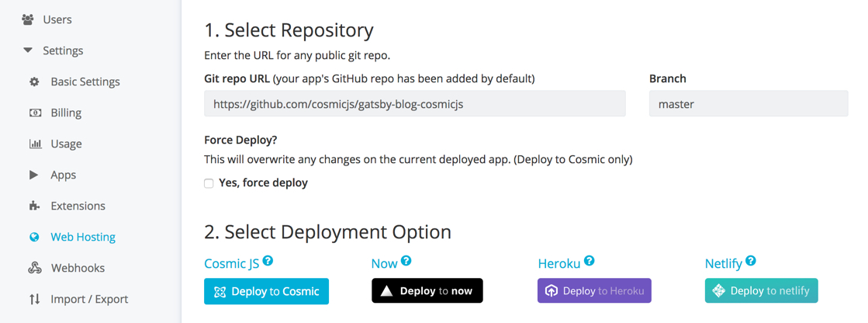Open the Users menu item
Screen dimensions: 868x323
pyautogui.click(x=57, y=20)
